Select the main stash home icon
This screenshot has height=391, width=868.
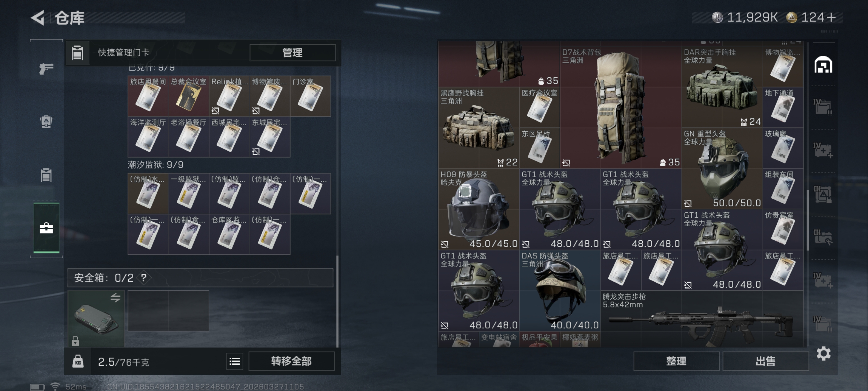tap(823, 65)
